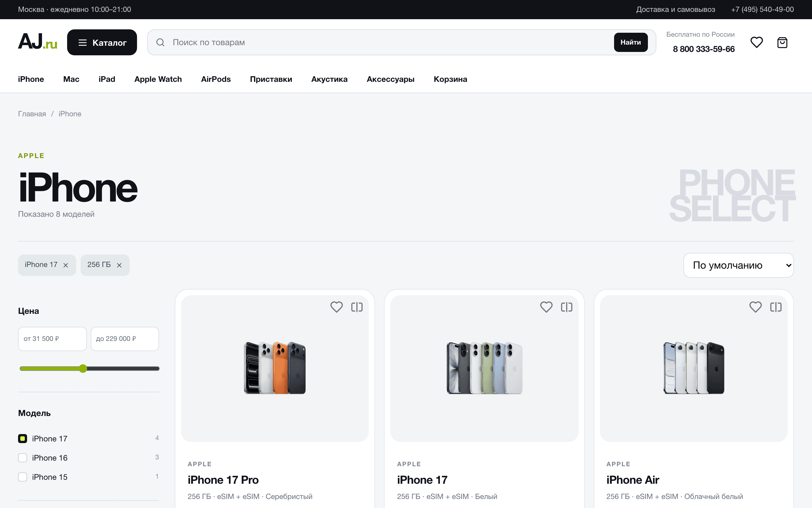812x508 pixels.
Task: Add iPhone Air to comparison
Action: 776,307
